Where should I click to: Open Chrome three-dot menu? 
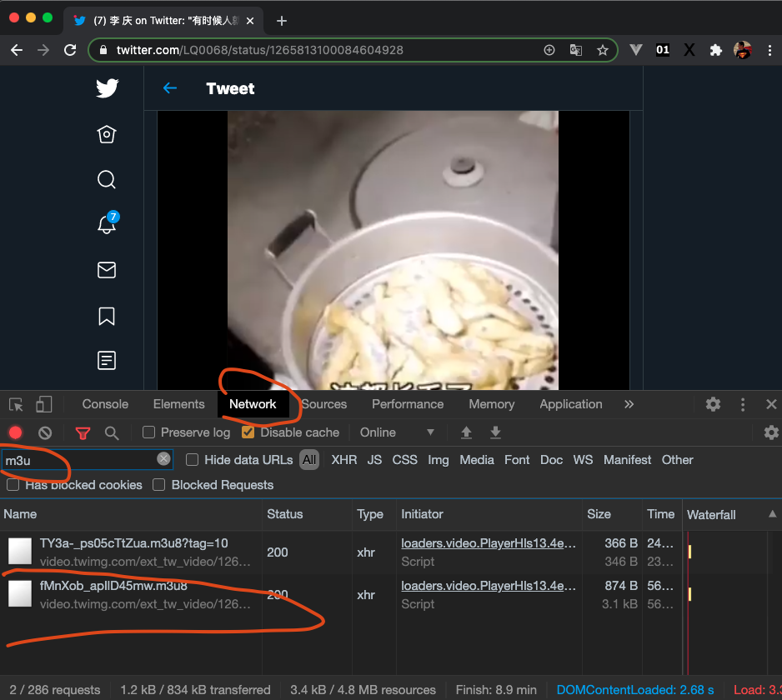(770, 50)
